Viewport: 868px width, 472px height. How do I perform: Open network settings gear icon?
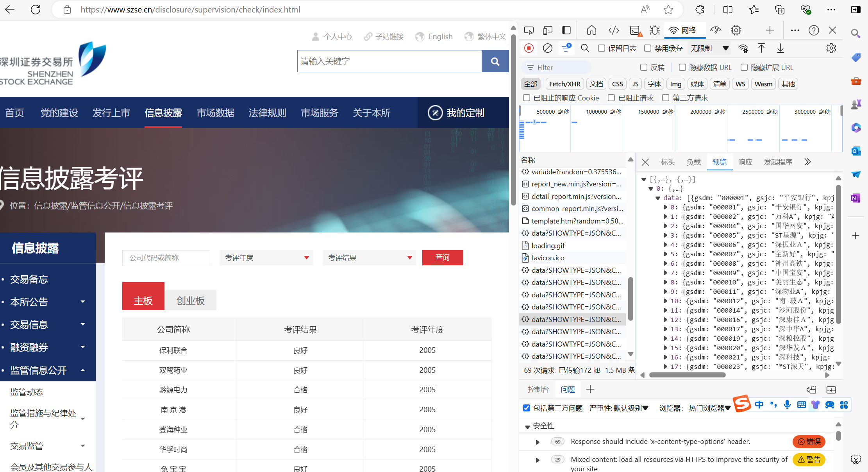[x=831, y=48]
